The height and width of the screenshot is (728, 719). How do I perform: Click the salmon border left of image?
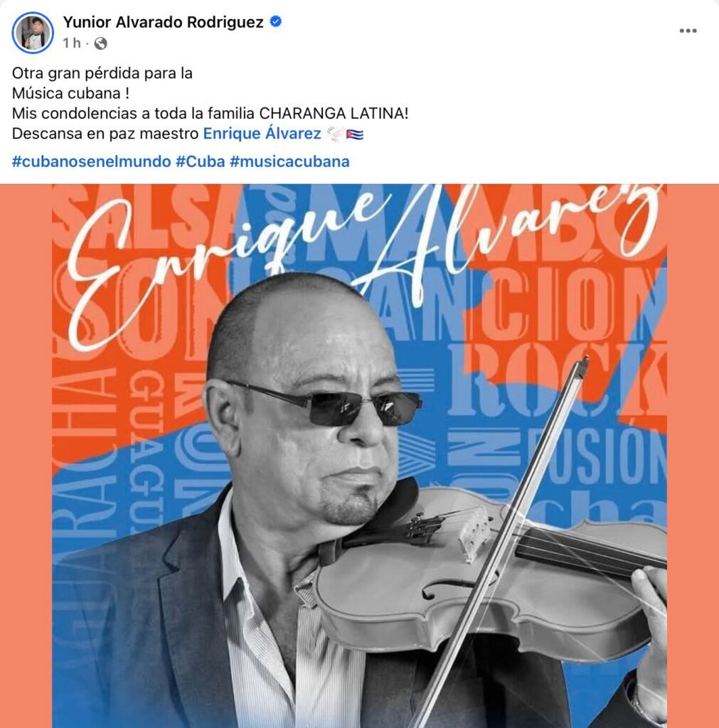(x=26, y=456)
